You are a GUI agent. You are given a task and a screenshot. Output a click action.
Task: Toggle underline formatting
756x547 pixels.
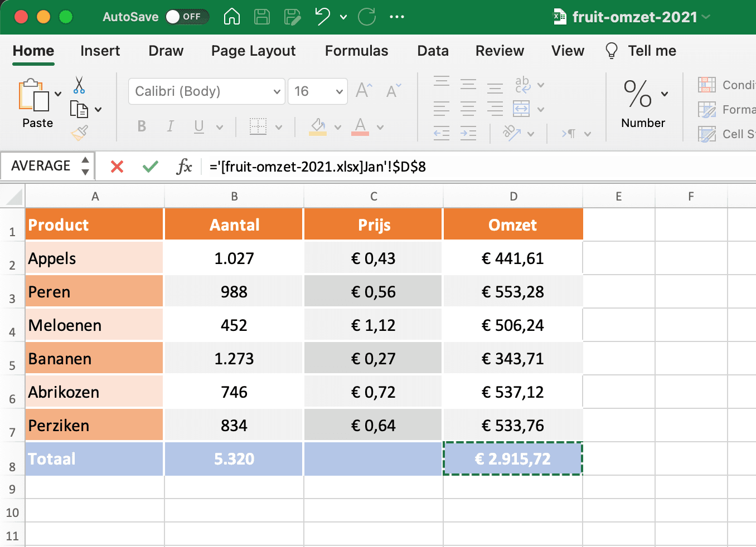pos(199,126)
